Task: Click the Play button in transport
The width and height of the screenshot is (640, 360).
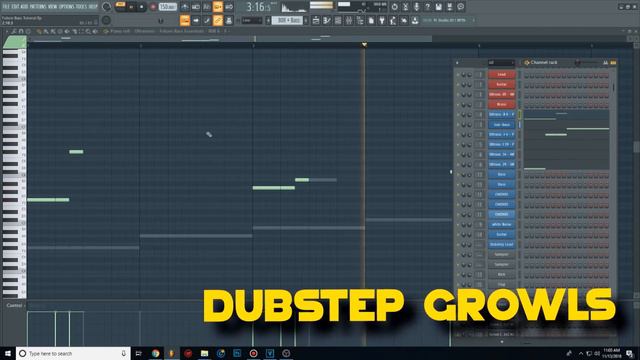Action: (131, 7)
